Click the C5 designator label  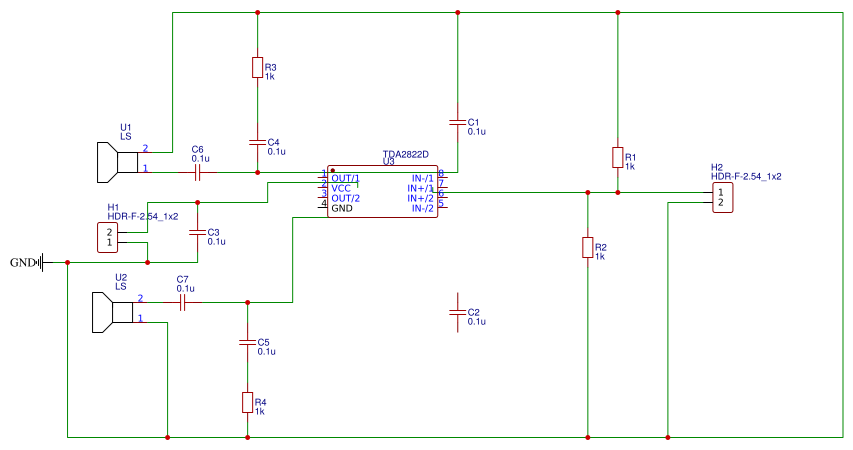coord(263,342)
